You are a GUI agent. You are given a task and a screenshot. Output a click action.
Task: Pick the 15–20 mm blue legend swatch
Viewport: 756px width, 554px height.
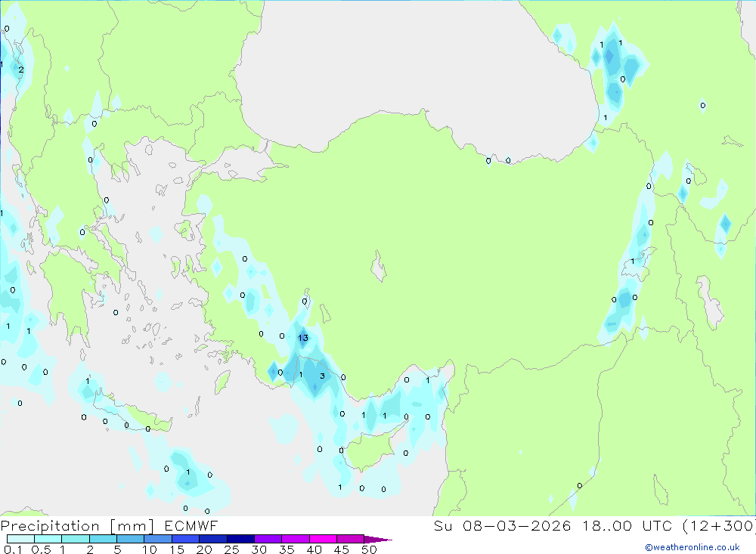point(186,539)
